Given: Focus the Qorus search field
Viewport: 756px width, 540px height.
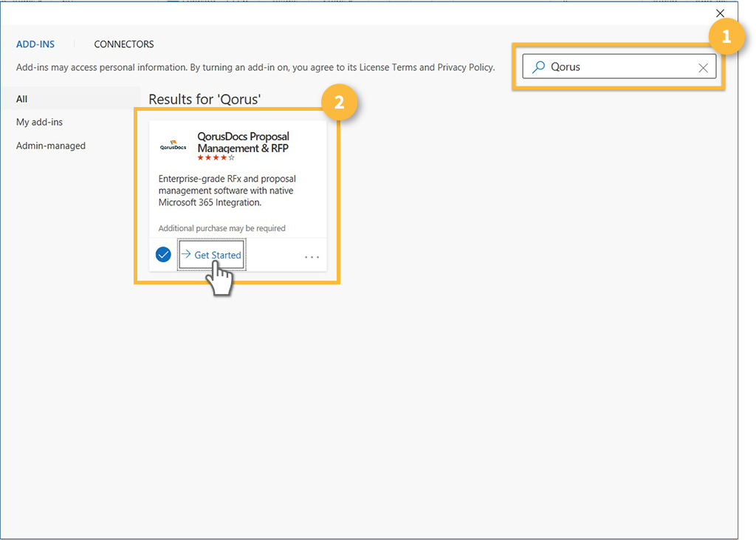Looking at the screenshot, I should coord(619,66).
